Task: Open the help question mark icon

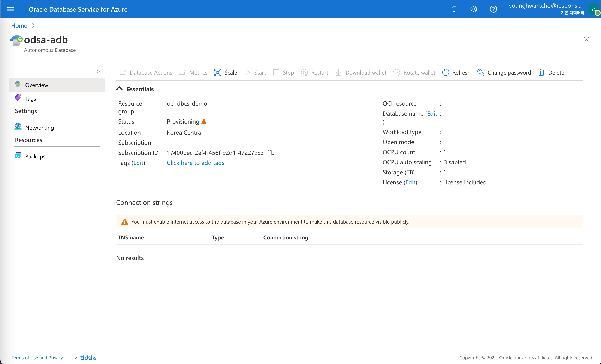Action: 493,9
